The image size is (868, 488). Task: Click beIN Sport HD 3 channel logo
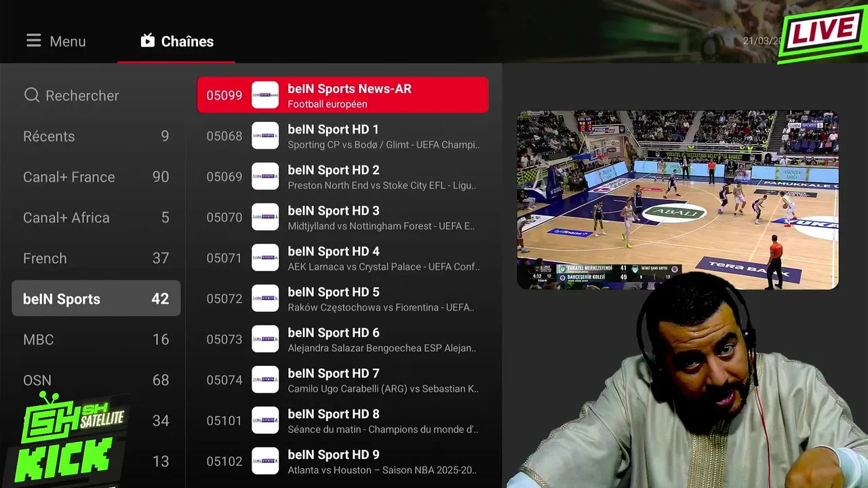(x=265, y=217)
